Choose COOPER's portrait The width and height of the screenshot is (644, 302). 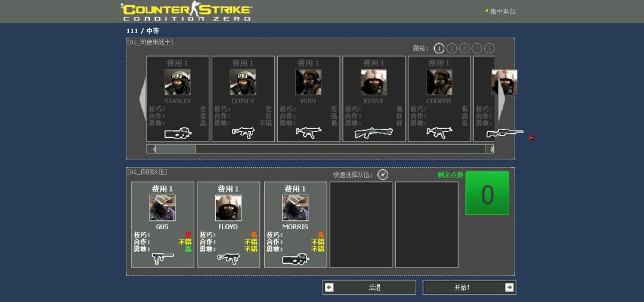coord(439,82)
